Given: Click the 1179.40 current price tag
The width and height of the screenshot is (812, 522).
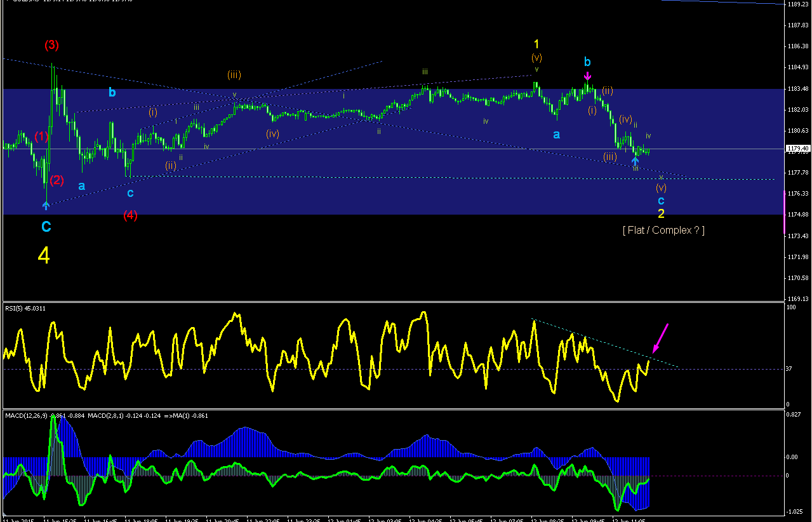Looking at the screenshot, I should [x=797, y=149].
